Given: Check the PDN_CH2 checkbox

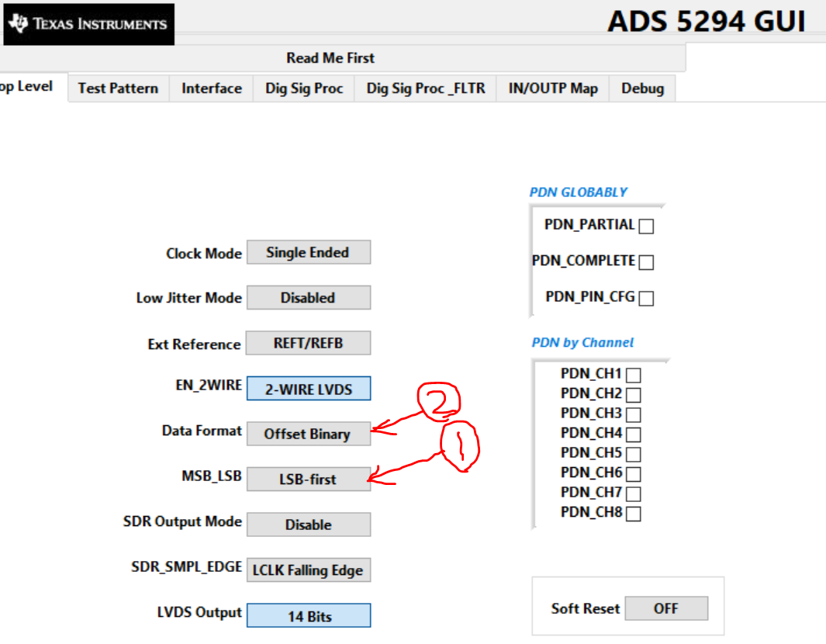Looking at the screenshot, I should [634, 395].
